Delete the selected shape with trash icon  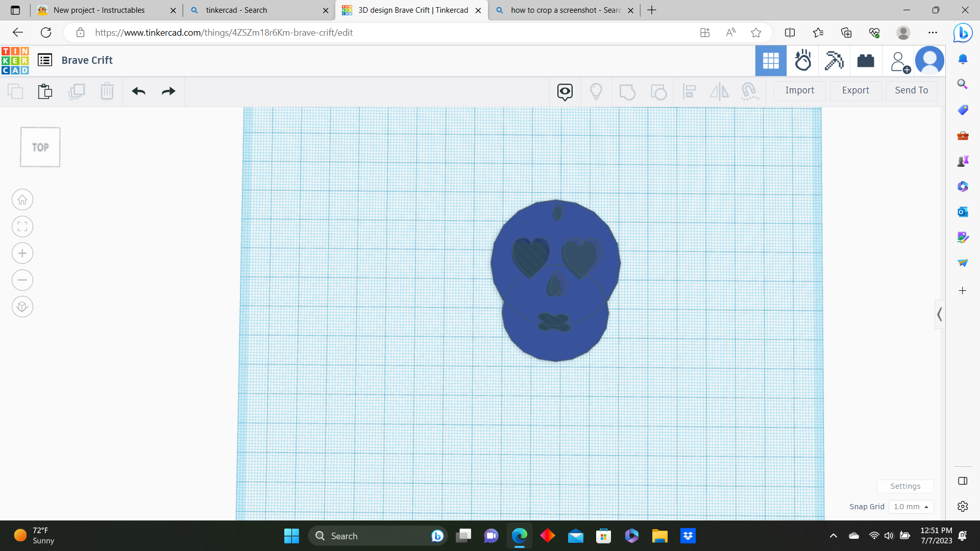tap(107, 91)
